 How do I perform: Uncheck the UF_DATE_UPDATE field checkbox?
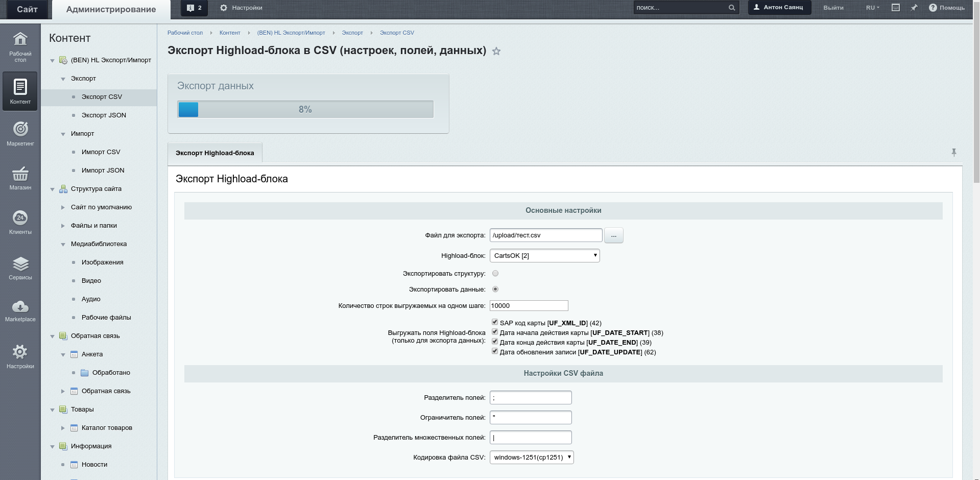495,351
